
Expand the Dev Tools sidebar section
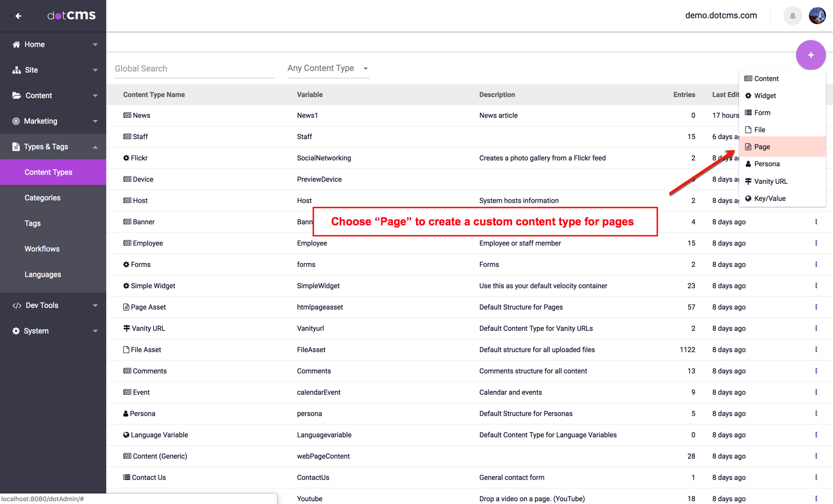53,305
